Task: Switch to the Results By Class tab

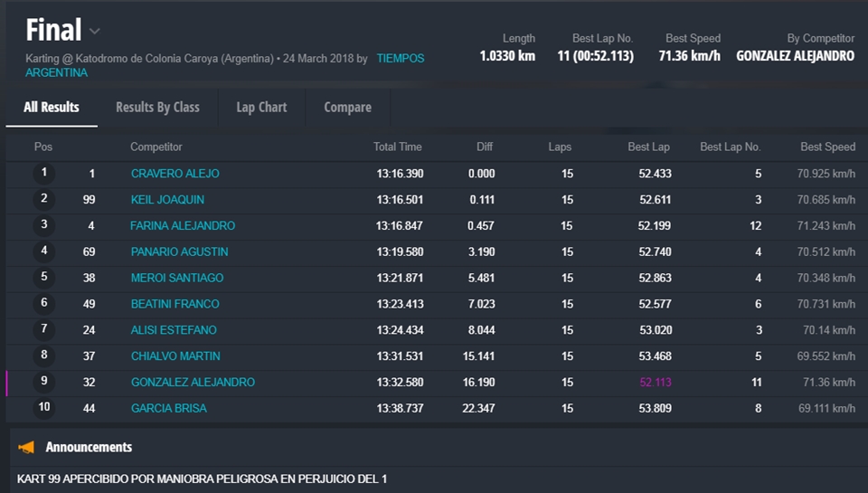Action: [x=157, y=107]
